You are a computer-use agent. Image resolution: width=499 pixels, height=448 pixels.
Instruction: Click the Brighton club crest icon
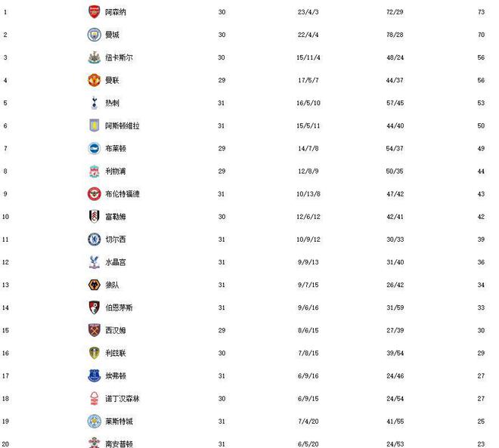click(x=93, y=148)
